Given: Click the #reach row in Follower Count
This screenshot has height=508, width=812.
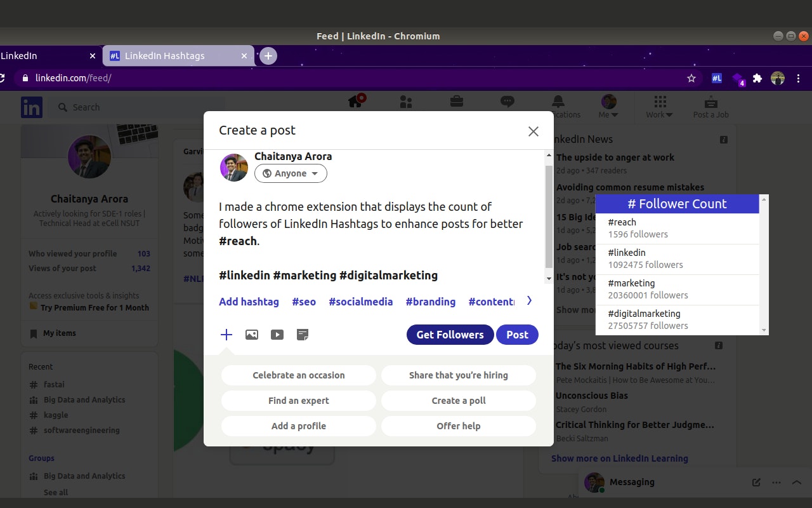Looking at the screenshot, I should pyautogui.click(x=677, y=229).
